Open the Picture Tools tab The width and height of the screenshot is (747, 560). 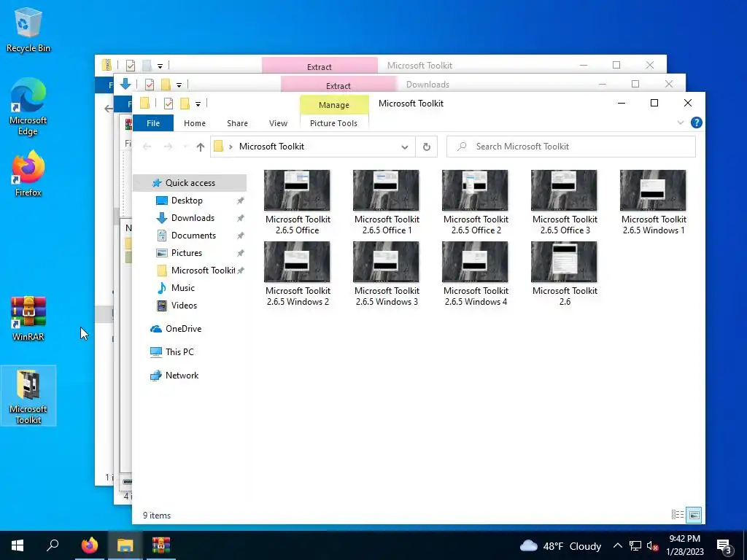(x=333, y=123)
